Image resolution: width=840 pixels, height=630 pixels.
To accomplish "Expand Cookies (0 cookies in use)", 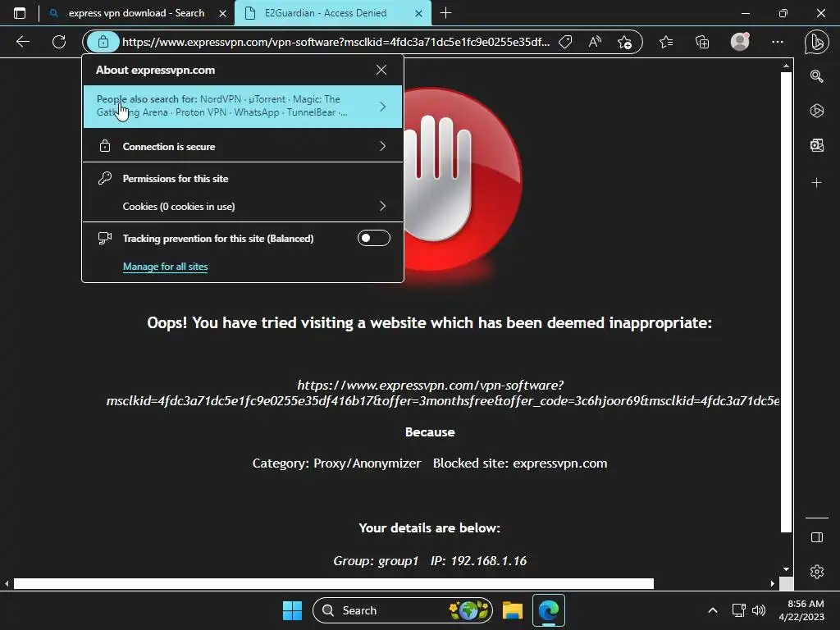I will pyautogui.click(x=243, y=206).
